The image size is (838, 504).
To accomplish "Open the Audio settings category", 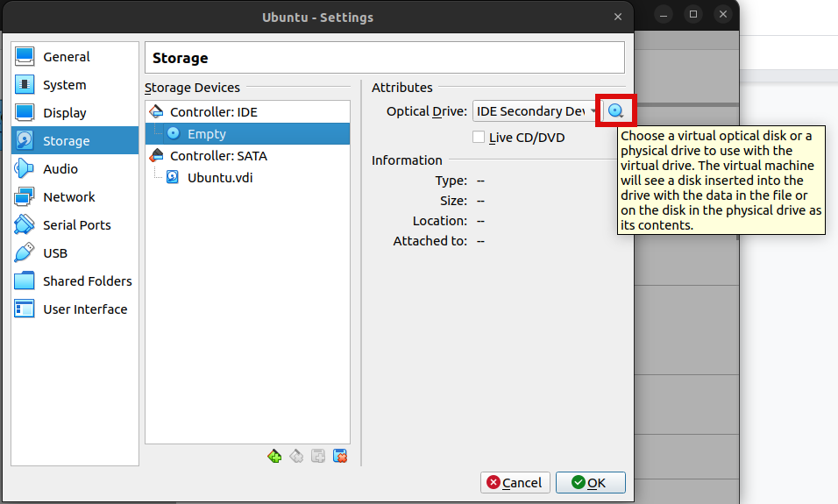I will [75, 169].
